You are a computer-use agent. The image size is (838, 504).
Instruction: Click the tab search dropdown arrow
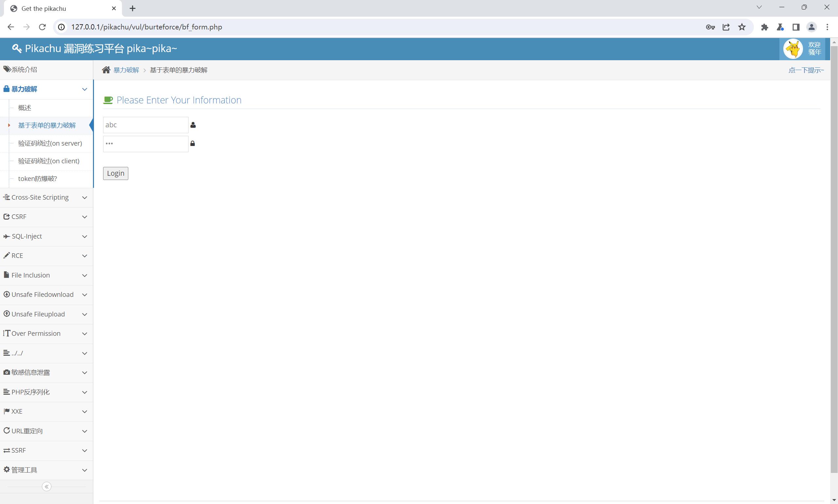(759, 7)
